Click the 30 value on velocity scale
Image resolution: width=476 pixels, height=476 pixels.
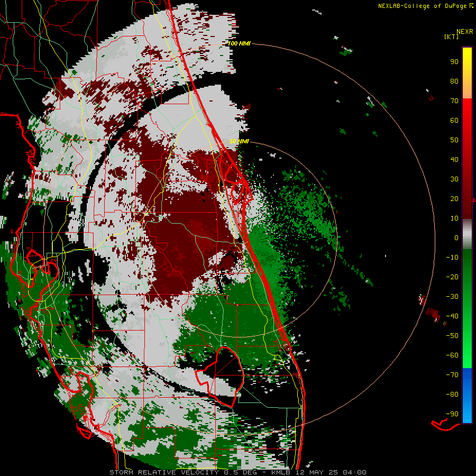[x=454, y=179]
